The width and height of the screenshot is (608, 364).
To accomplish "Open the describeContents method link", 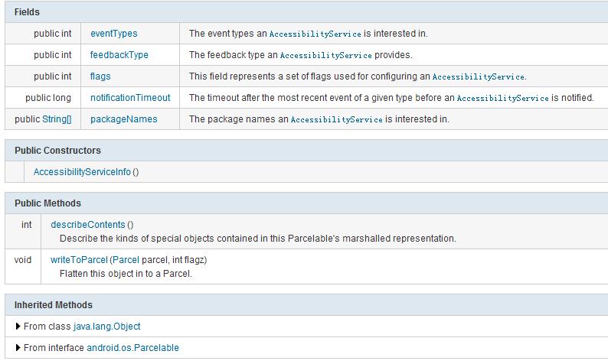I will (x=87, y=225).
